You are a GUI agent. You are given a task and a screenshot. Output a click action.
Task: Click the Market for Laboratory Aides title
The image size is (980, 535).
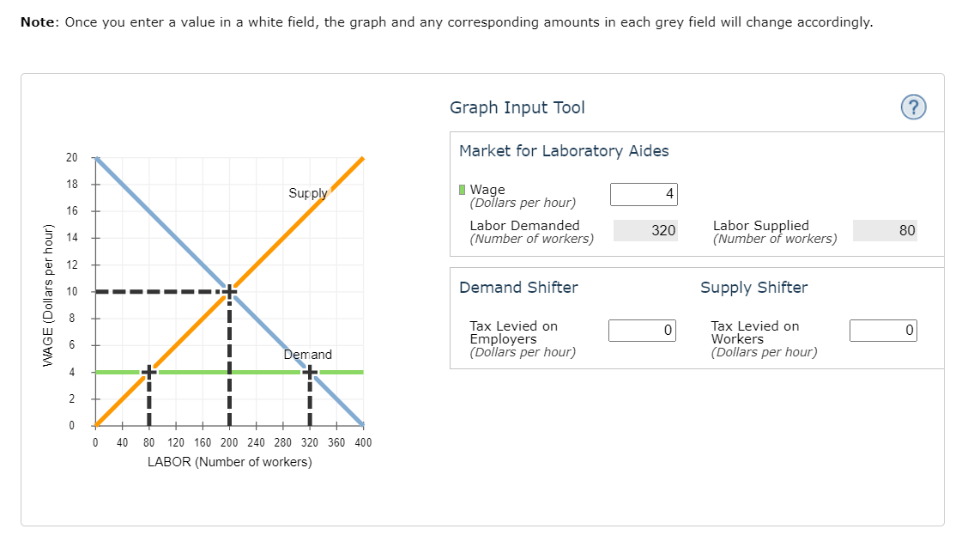pyautogui.click(x=564, y=151)
